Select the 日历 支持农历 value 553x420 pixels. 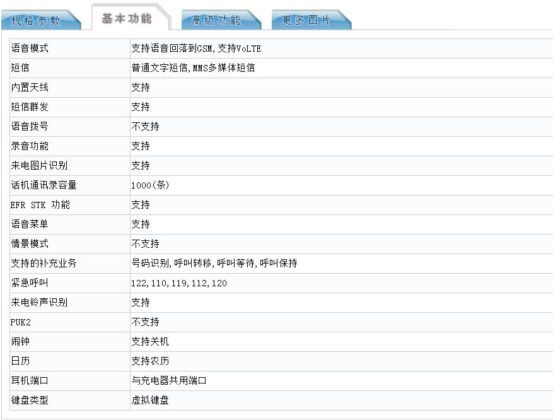tap(150, 361)
